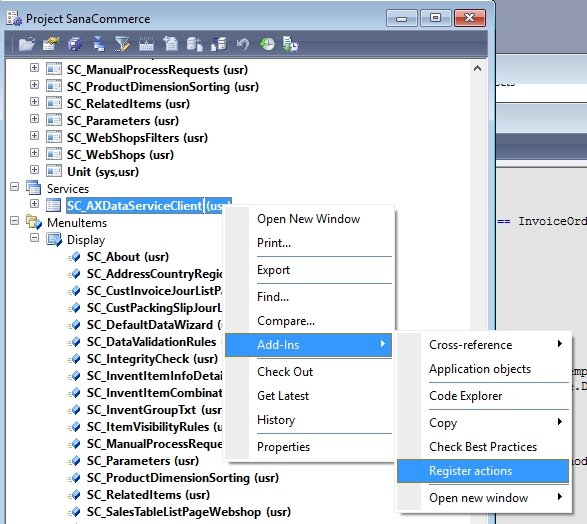Choose Print... in the context menu
This screenshot has height=524, width=587.
tap(308, 243)
